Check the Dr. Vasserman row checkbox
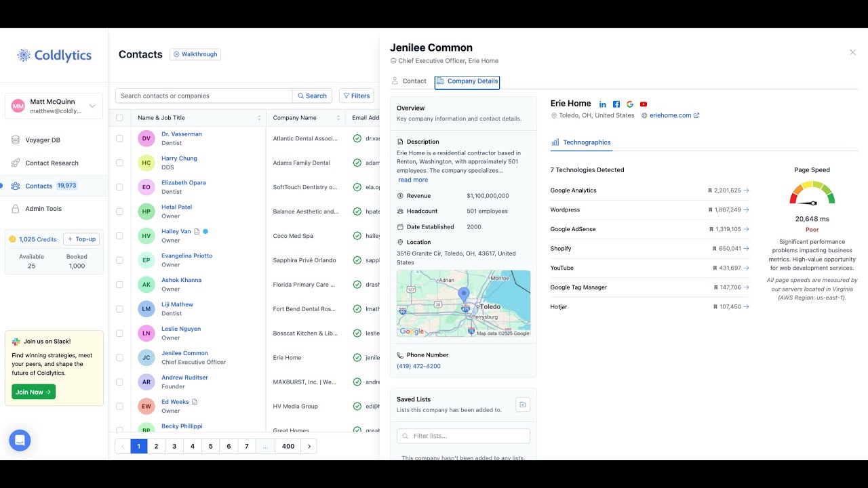Viewport: 868px width, 488px height. pyautogui.click(x=120, y=138)
